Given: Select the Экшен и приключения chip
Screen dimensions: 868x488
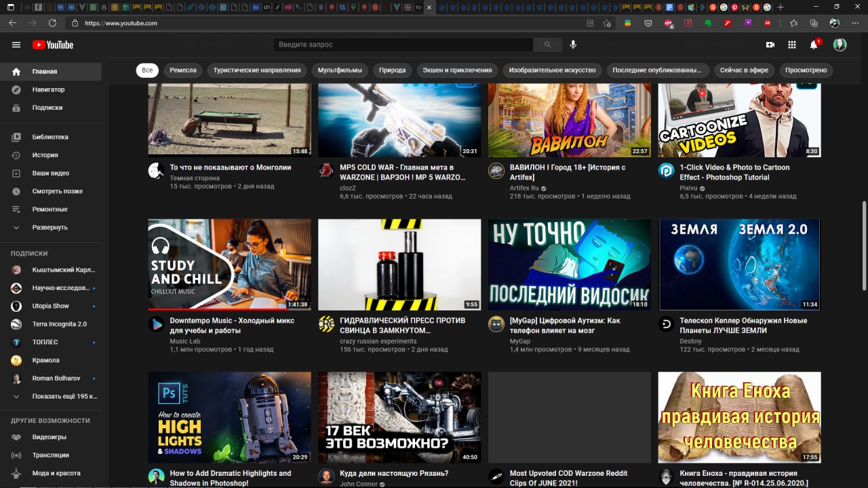Looking at the screenshot, I should 457,70.
